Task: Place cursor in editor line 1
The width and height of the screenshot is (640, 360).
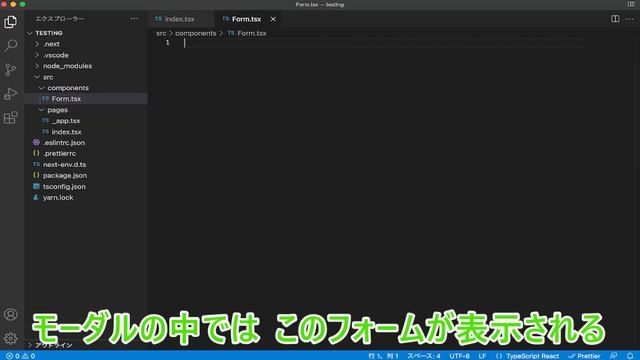Action: pos(384,43)
